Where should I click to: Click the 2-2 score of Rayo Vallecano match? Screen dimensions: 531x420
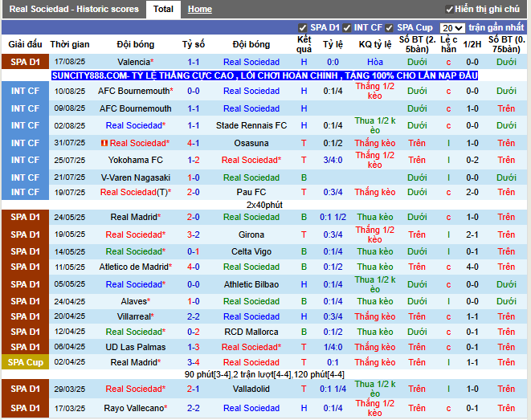click(x=194, y=409)
